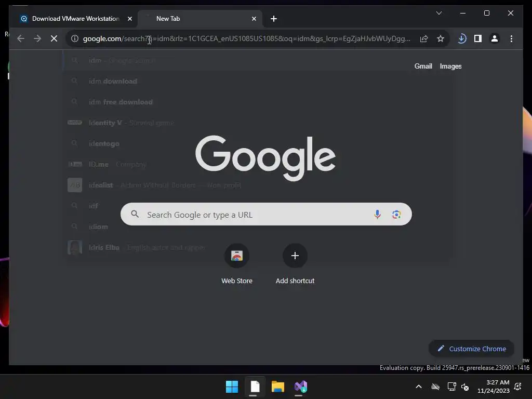Click the OneDrive tray icon

[x=435, y=387]
